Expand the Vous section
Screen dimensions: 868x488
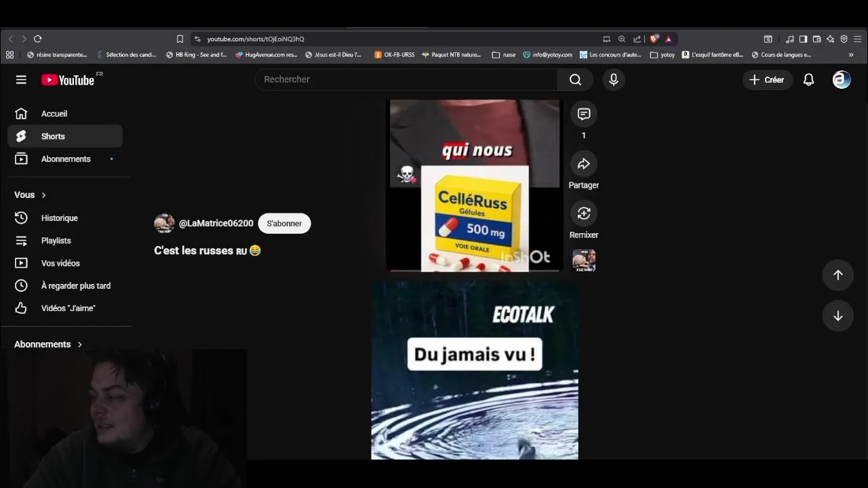click(x=31, y=195)
